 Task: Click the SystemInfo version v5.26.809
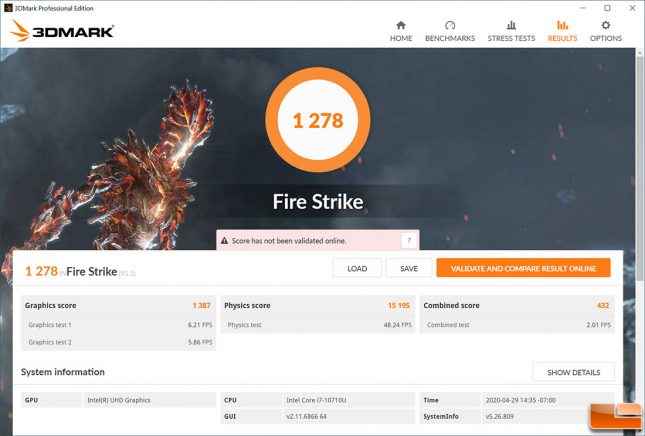click(499, 416)
